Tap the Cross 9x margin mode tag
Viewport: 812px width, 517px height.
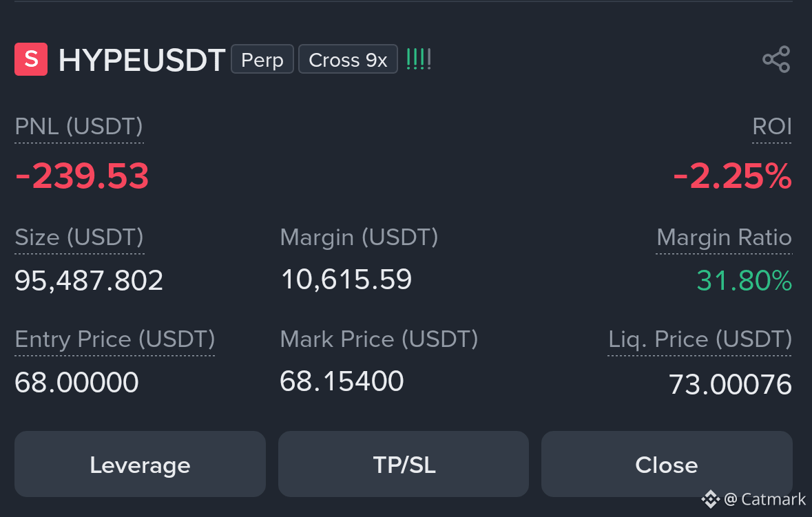click(x=348, y=59)
